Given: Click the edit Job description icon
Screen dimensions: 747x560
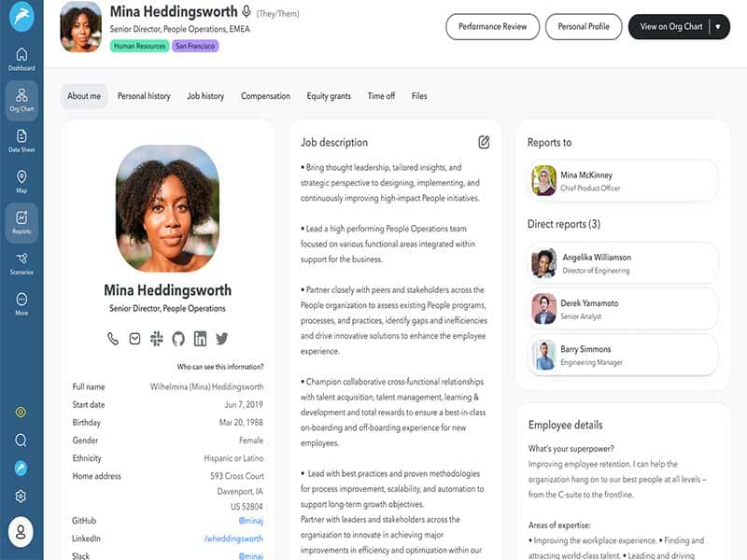Looking at the screenshot, I should coord(484,142).
